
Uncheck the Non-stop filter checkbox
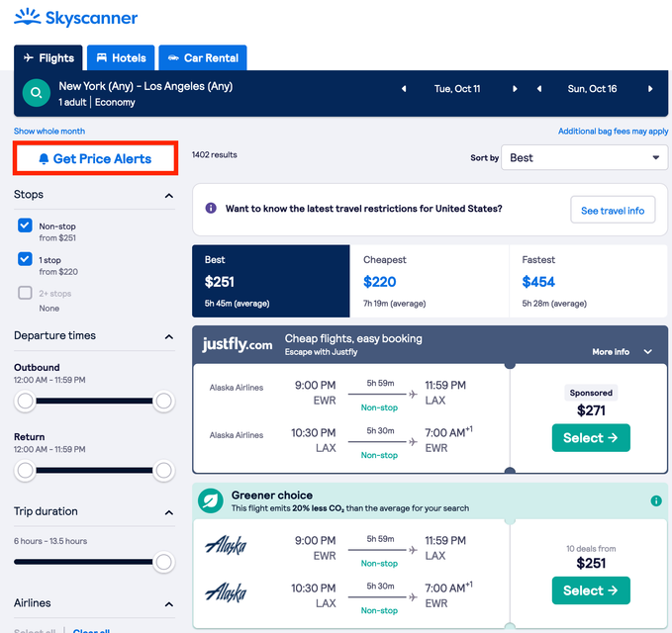click(25, 226)
